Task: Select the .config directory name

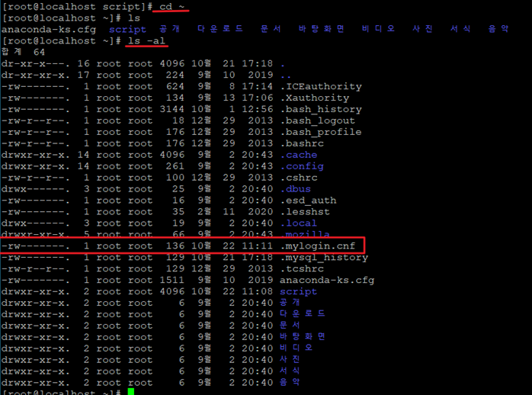Action: tap(302, 166)
